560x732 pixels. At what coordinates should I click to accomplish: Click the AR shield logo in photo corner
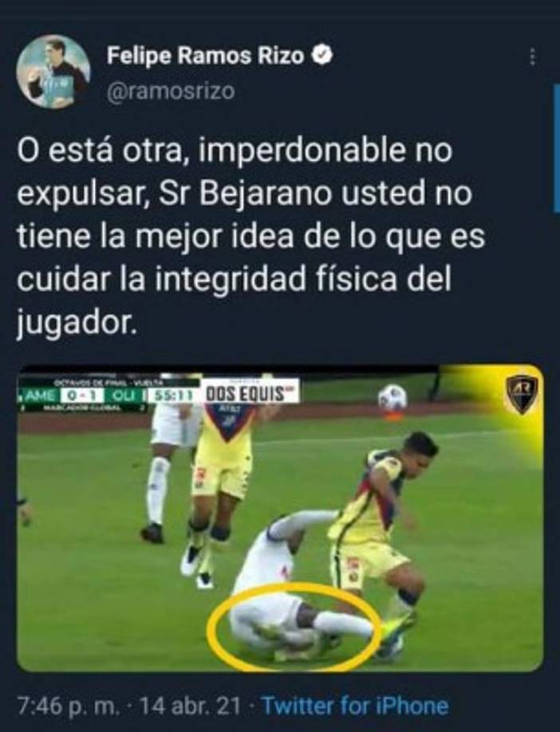click(x=521, y=395)
